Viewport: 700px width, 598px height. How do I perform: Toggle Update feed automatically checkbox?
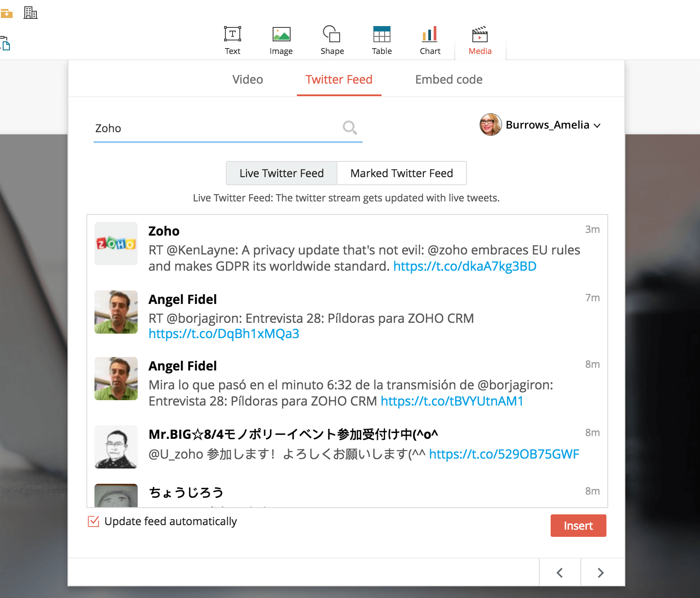coord(94,522)
